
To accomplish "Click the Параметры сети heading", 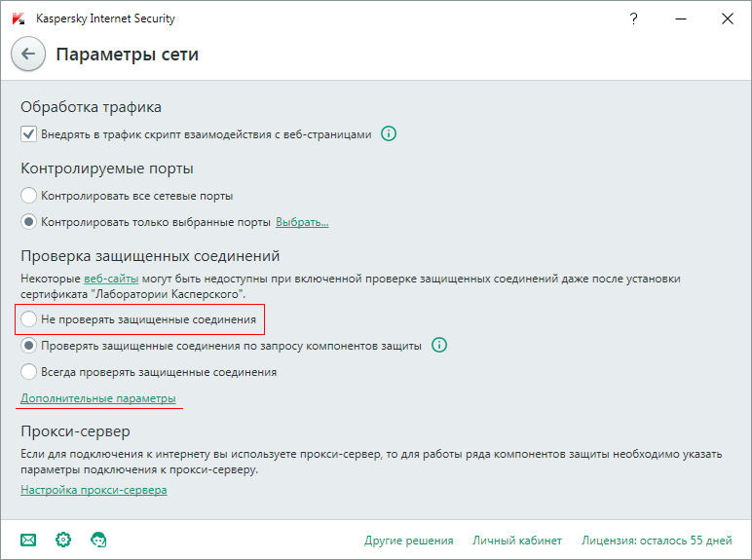I will coord(127,55).
